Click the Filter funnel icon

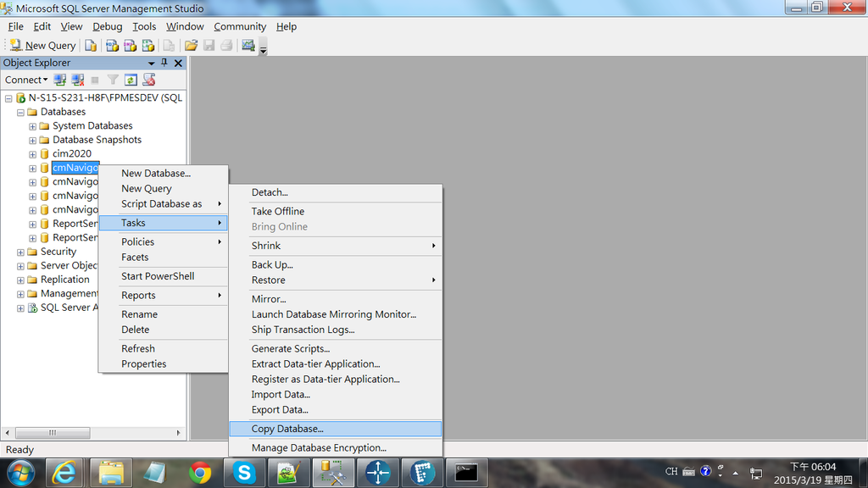[113, 80]
